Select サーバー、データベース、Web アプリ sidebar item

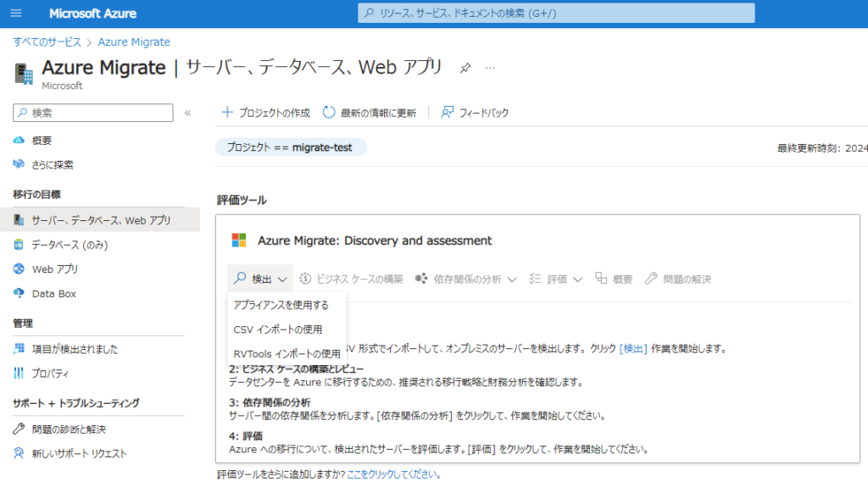100,220
